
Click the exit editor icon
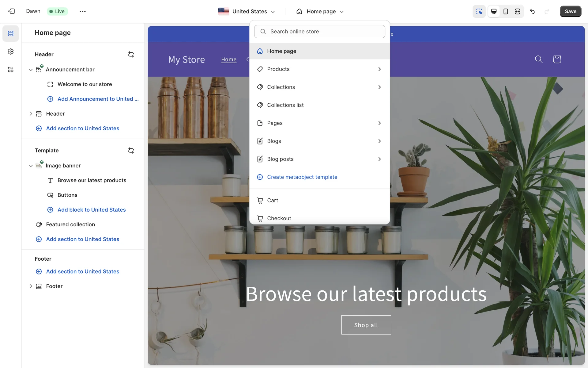(x=11, y=11)
